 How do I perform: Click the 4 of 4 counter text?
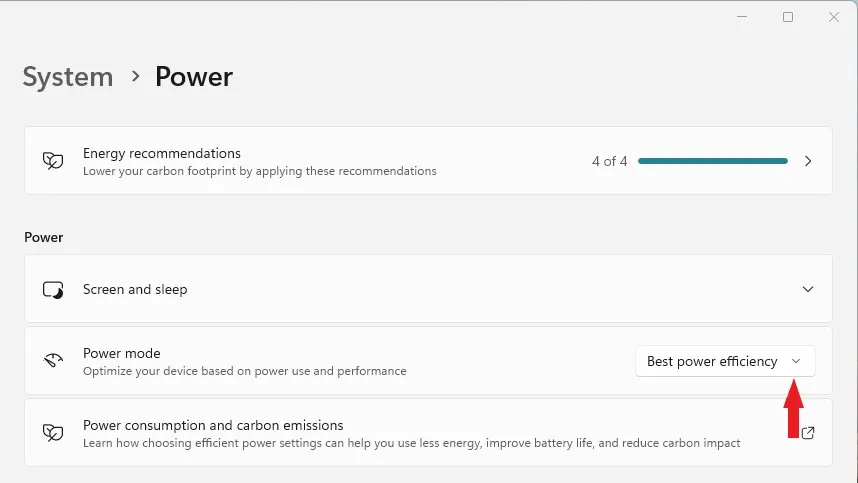[609, 161]
